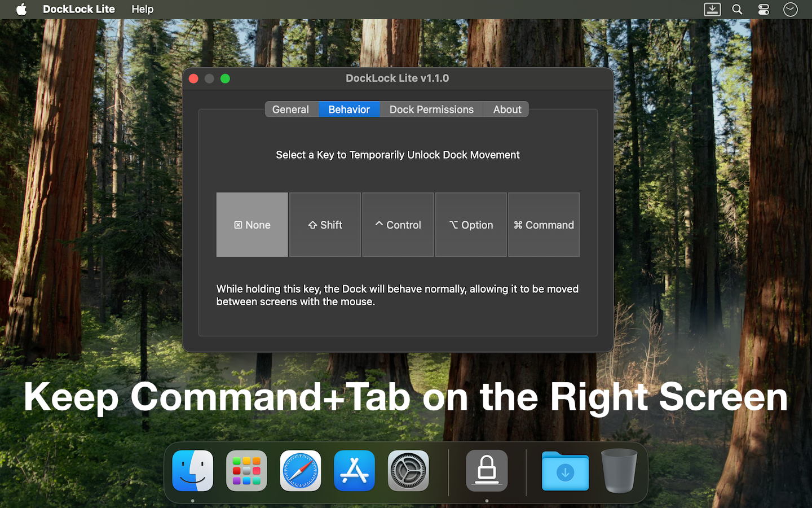Open the Apple menu
Image resolution: width=812 pixels, height=508 pixels.
point(21,9)
